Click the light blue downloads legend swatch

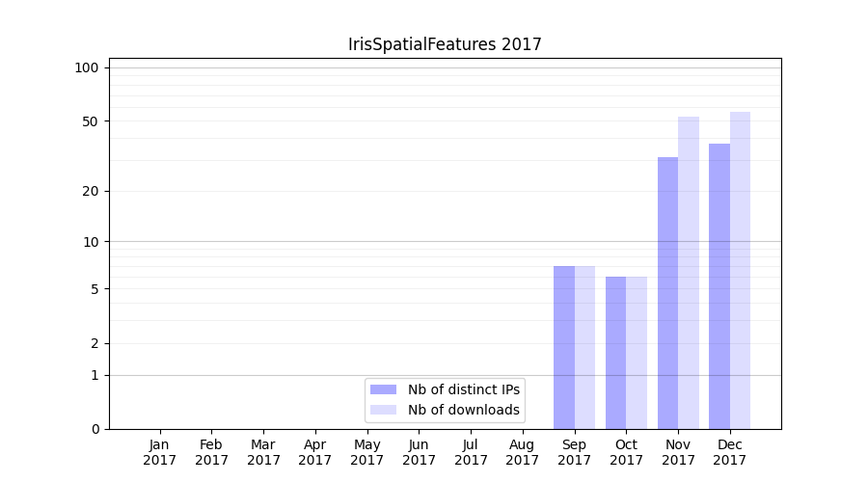(383, 410)
